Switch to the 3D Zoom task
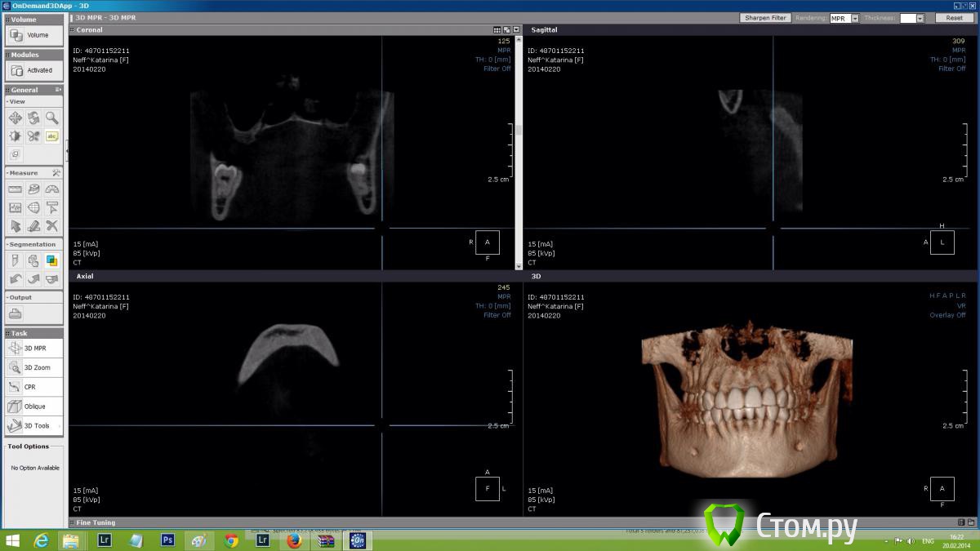 (x=34, y=367)
